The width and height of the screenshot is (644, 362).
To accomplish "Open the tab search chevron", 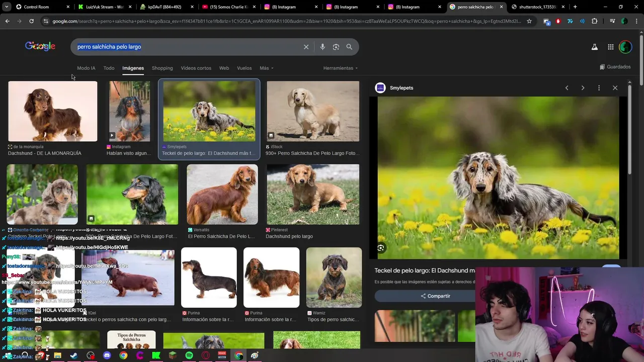I will 7,7.
